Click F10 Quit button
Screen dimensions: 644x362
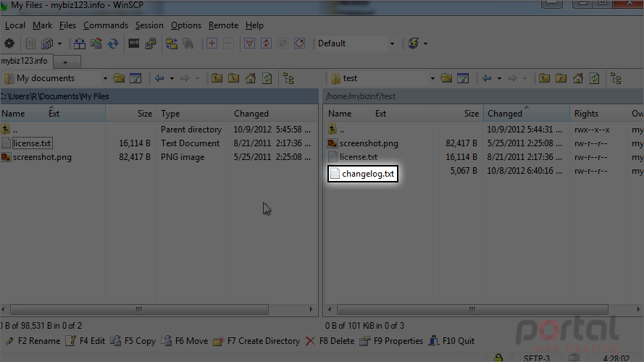[451, 341]
